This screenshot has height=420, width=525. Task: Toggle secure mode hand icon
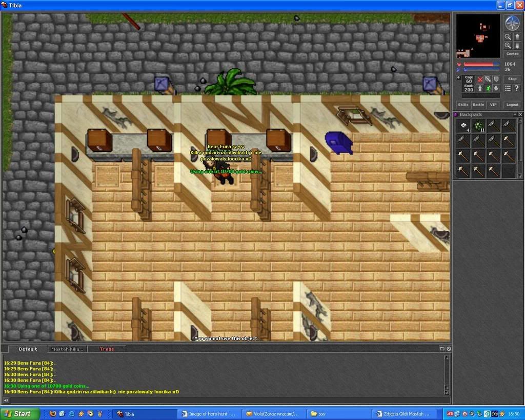[x=496, y=88]
